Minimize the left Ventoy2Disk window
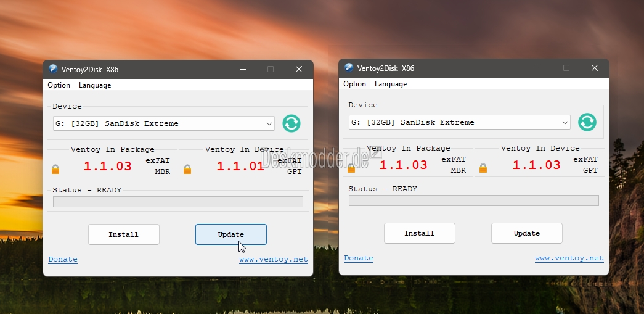The height and width of the screenshot is (314, 644). (x=243, y=70)
